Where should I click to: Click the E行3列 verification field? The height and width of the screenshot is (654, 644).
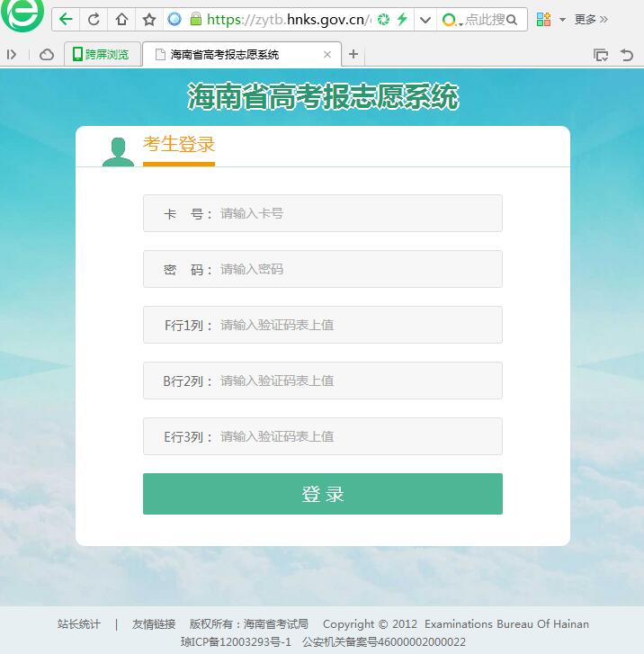pyautogui.click(x=322, y=436)
